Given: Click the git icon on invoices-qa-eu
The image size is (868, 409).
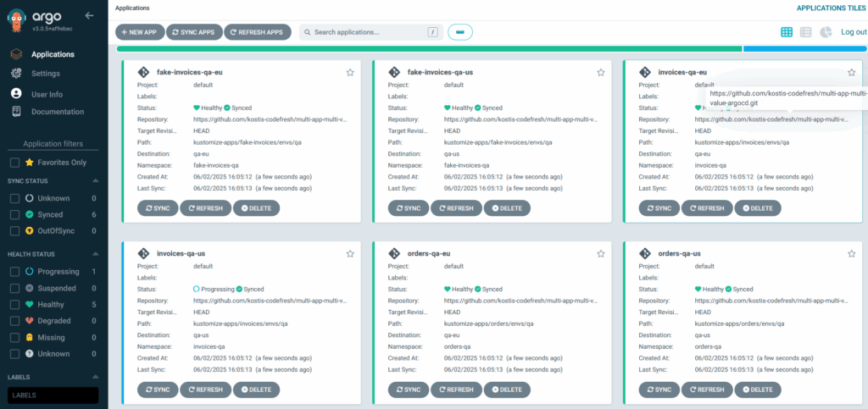Looking at the screenshot, I should (x=645, y=73).
